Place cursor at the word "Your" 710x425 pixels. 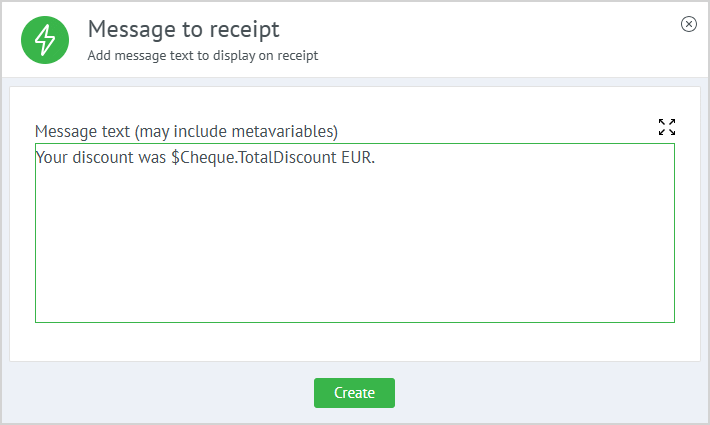(x=50, y=157)
